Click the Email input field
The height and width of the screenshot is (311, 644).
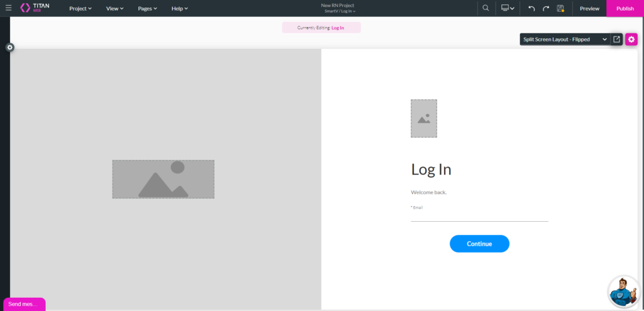pyautogui.click(x=479, y=216)
